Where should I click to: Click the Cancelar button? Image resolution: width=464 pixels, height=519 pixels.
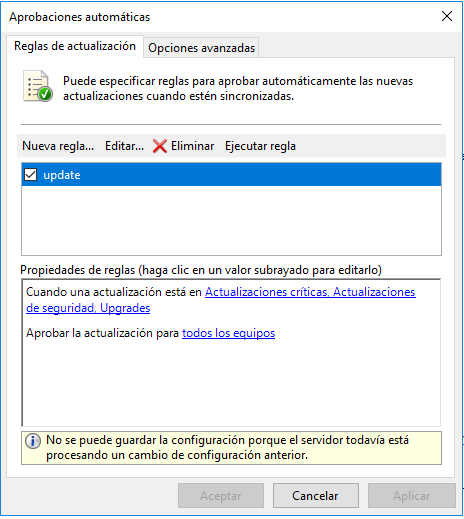[x=316, y=496]
